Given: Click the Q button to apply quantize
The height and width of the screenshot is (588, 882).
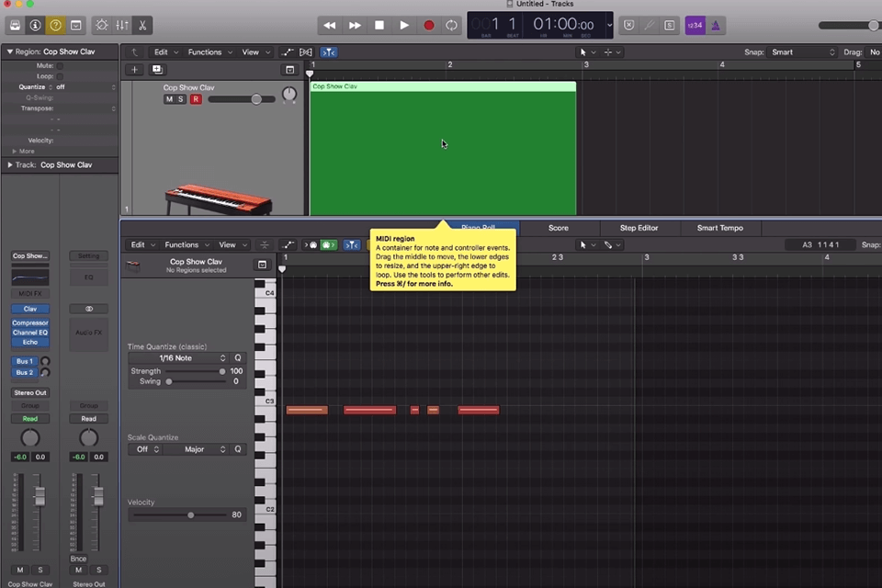Looking at the screenshot, I should (x=237, y=357).
